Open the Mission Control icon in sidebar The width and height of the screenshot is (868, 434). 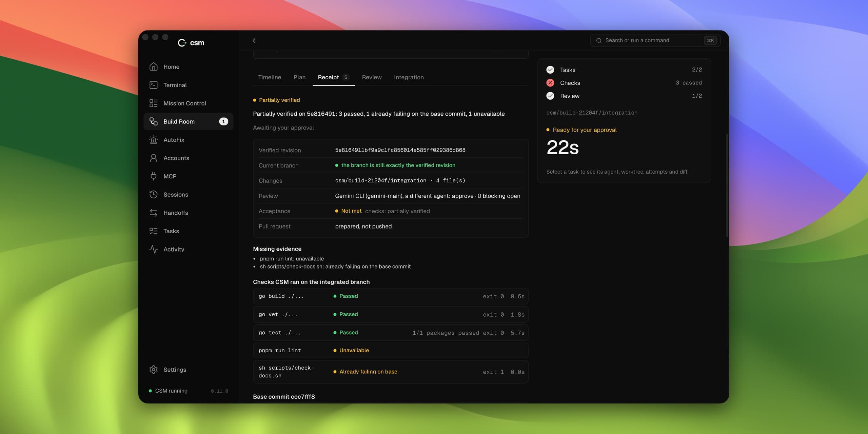coord(154,103)
